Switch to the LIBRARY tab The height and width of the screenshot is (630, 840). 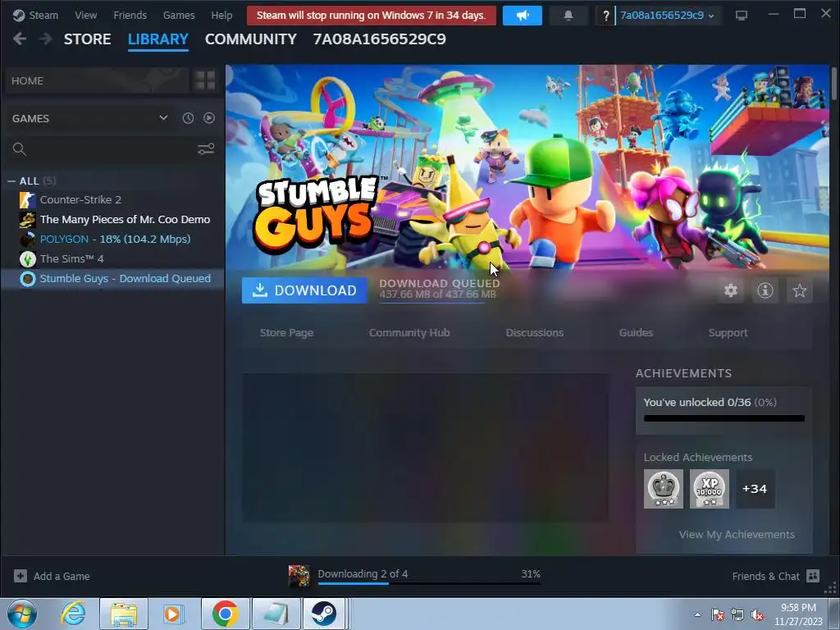click(158, 39)
